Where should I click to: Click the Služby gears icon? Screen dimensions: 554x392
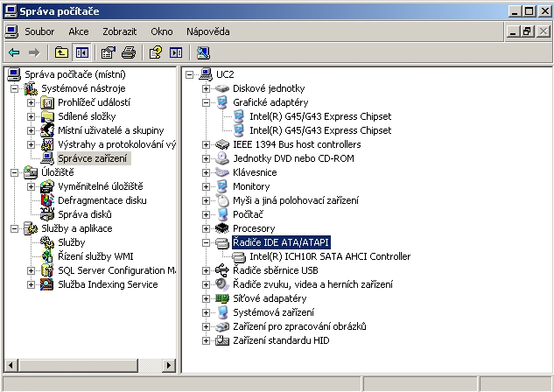[47, 242]
